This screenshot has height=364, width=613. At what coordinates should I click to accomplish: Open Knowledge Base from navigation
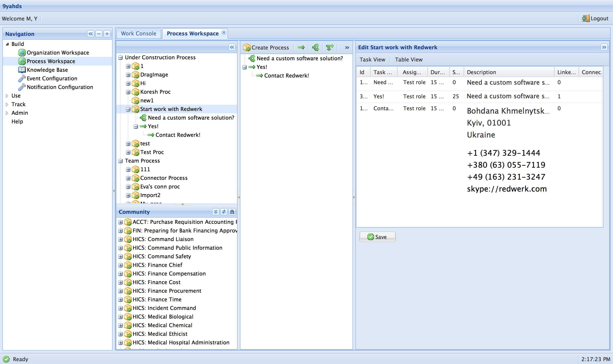click(47, 70)
